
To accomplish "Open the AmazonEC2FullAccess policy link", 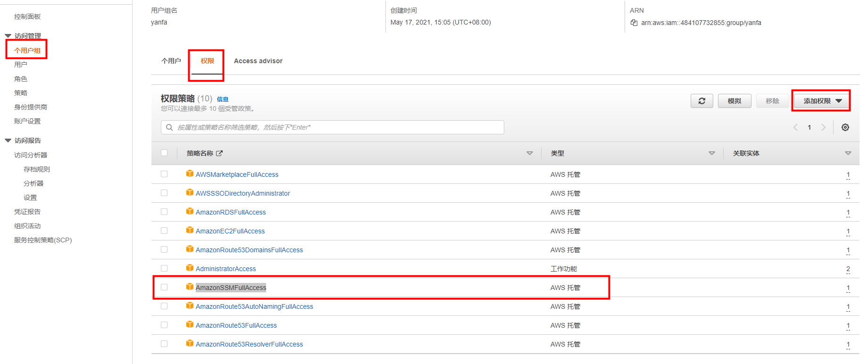I will (x=230, y=231).
